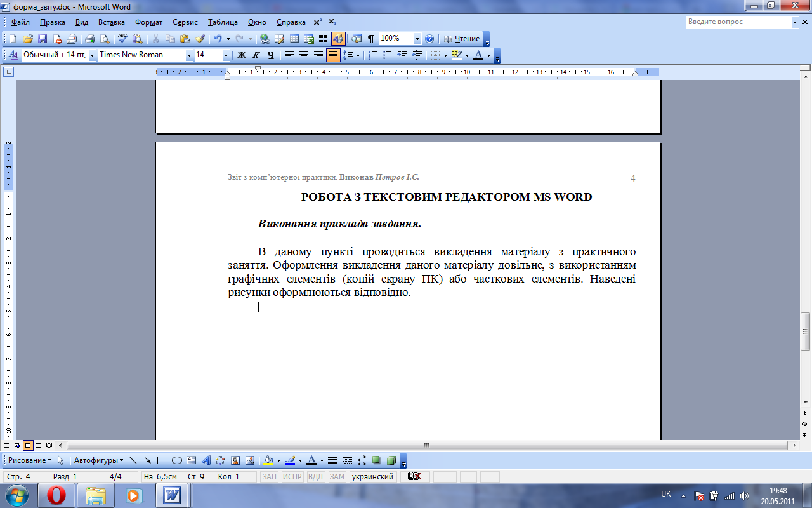Toggle Italic formatting (К)
Screen dimensions: 812x508
(x=256, y=55)
